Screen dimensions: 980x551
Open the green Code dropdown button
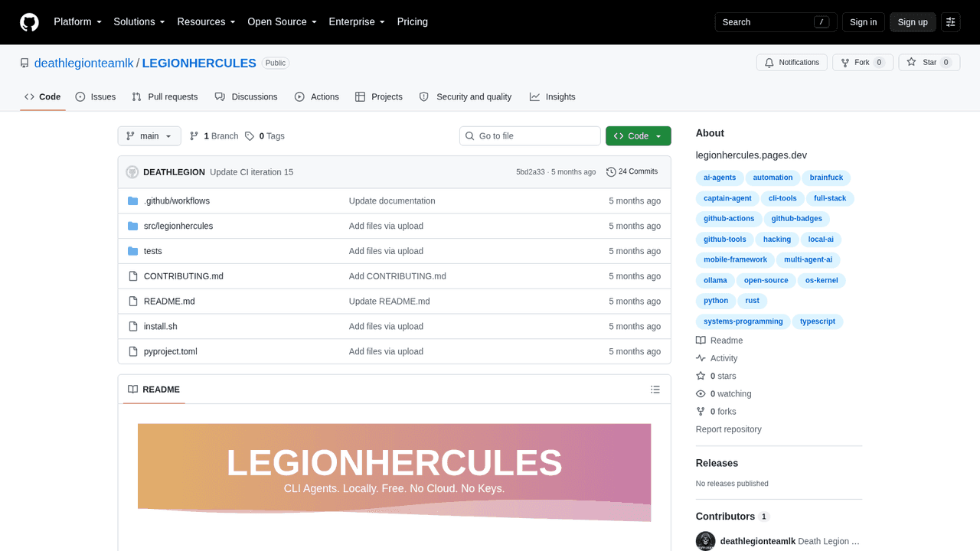(x=639, y=136)
